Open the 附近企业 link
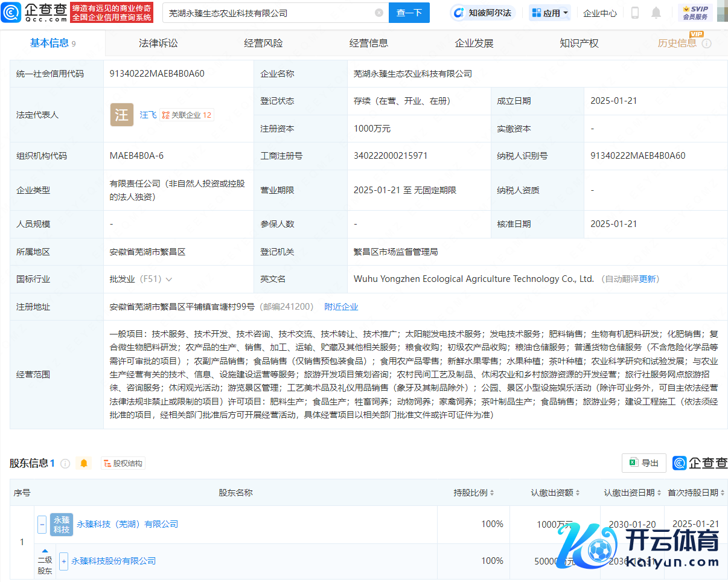This screenshot has height=582, width=728. (x=341, y=307)
